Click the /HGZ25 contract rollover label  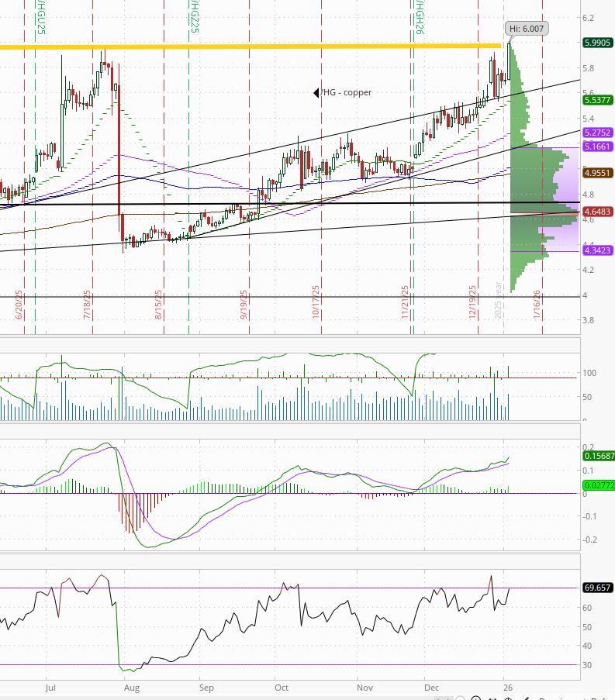point(195,17)
